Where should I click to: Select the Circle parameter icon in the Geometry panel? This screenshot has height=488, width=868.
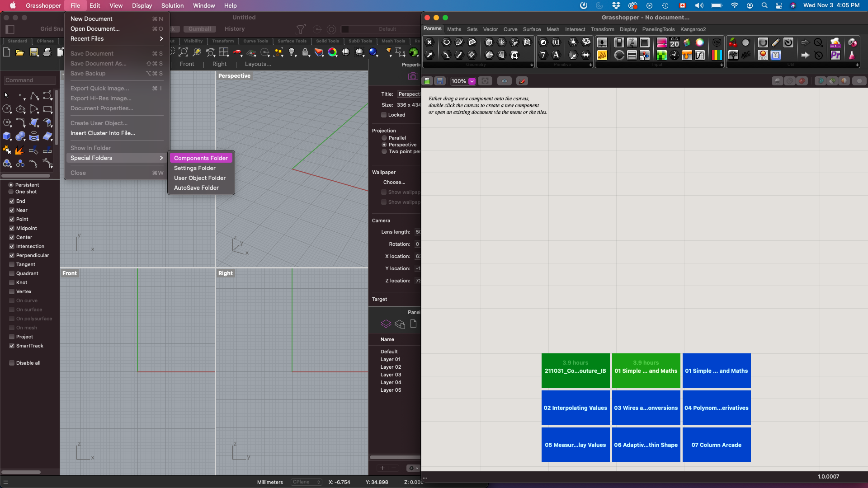pos(446,42)
